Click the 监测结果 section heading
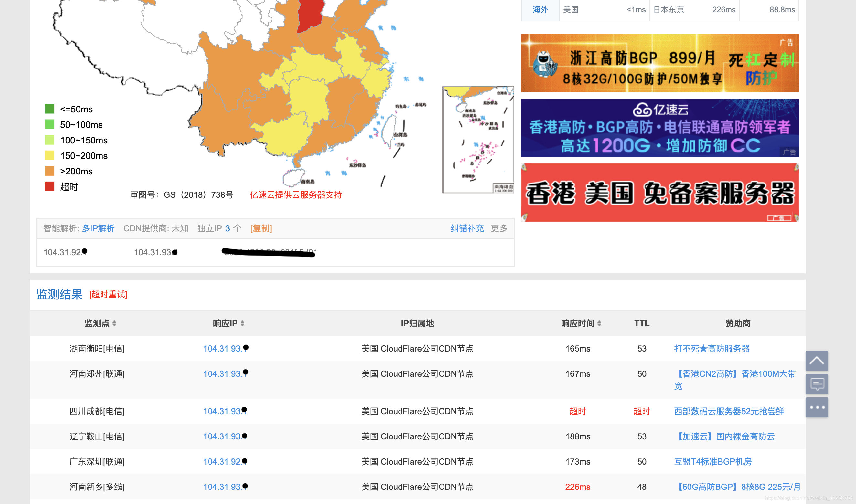 click(59, 294)
